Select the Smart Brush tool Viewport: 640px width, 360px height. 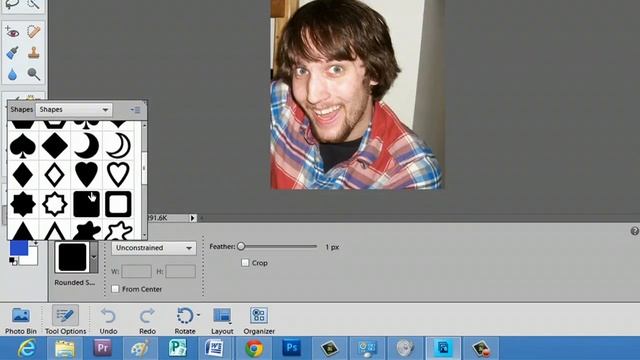[12, 53]
